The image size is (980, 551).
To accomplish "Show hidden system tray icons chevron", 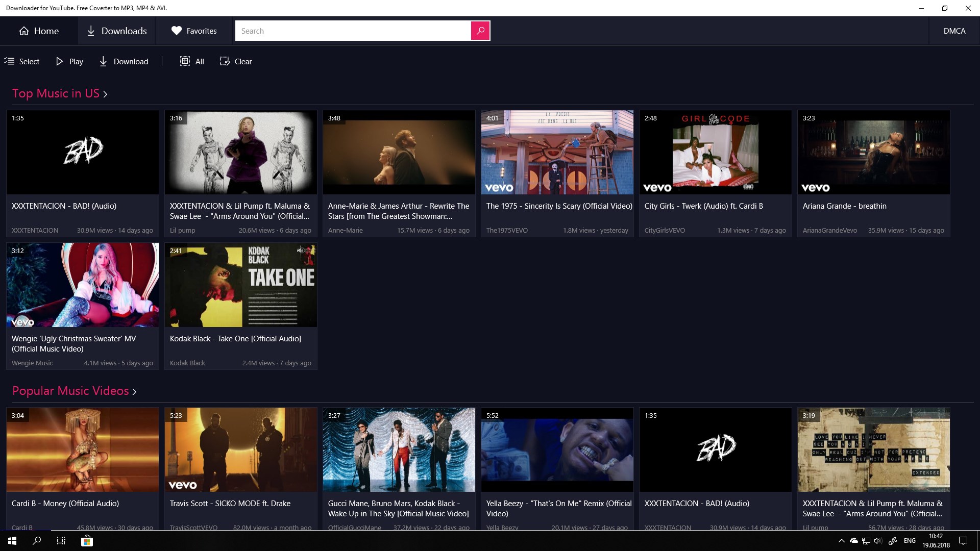I will pyautogui.click(x=841, y=541).
